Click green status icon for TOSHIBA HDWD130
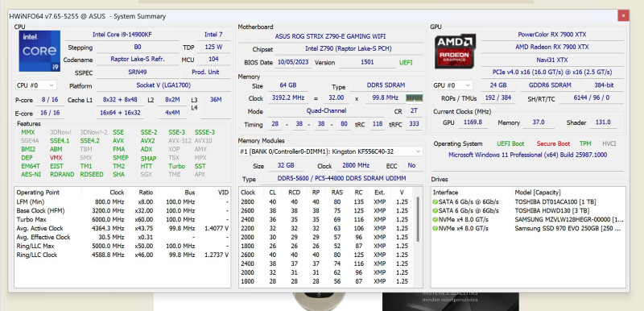644x311 pixels. click(435, 211)
